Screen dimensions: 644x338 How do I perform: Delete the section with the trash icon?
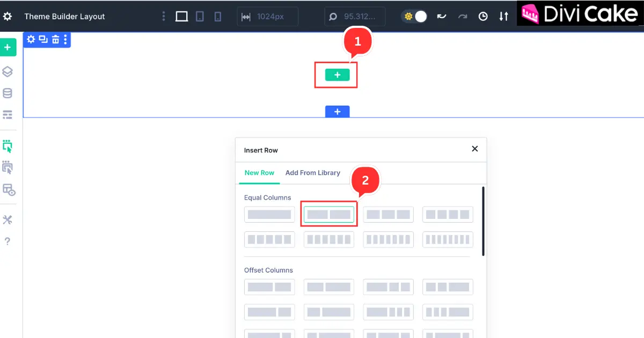55,39
